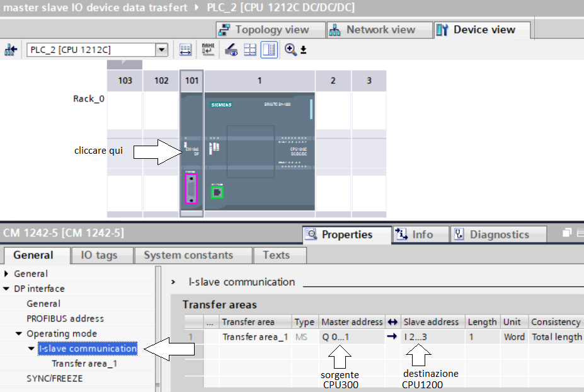Select General under DP interface
This screenshot has width=584, height=392.
pos(43,304)
